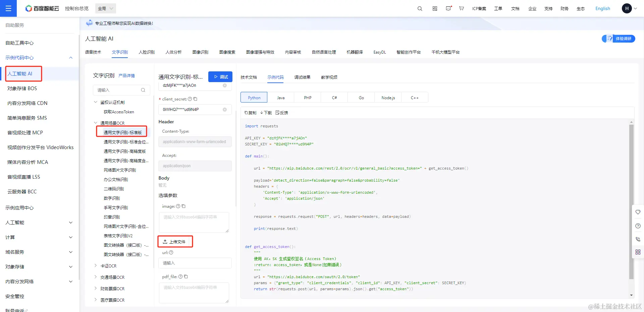
Task: Select the Node.js code tab
Action: click(388, 98)
